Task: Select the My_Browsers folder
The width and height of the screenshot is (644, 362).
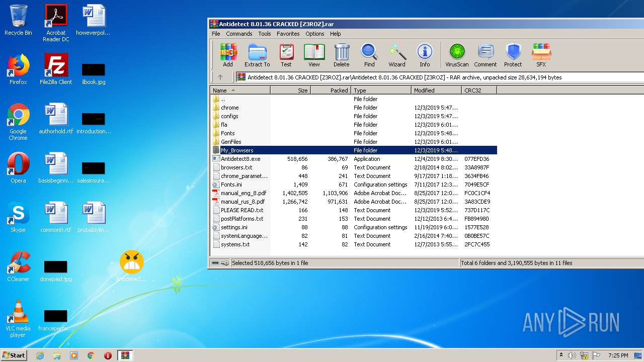Action: pyautogui.click(x=353, y=150)
